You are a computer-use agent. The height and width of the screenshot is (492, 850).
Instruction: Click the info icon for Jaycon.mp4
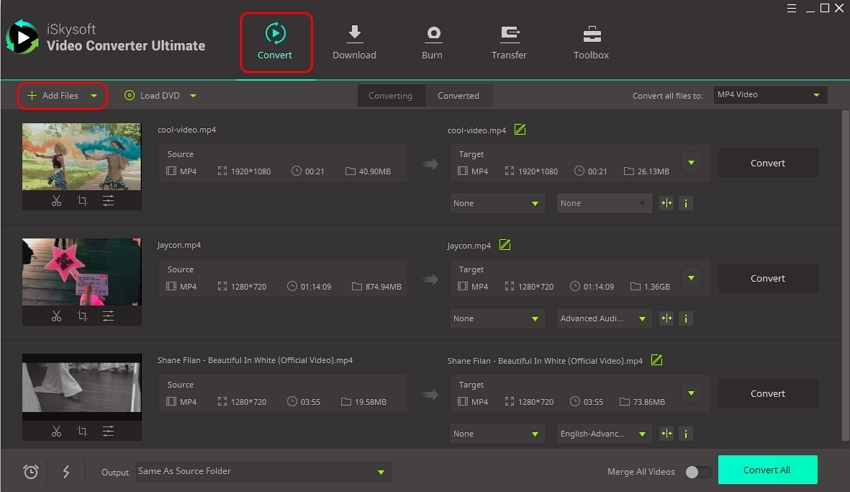pos(685,318)
